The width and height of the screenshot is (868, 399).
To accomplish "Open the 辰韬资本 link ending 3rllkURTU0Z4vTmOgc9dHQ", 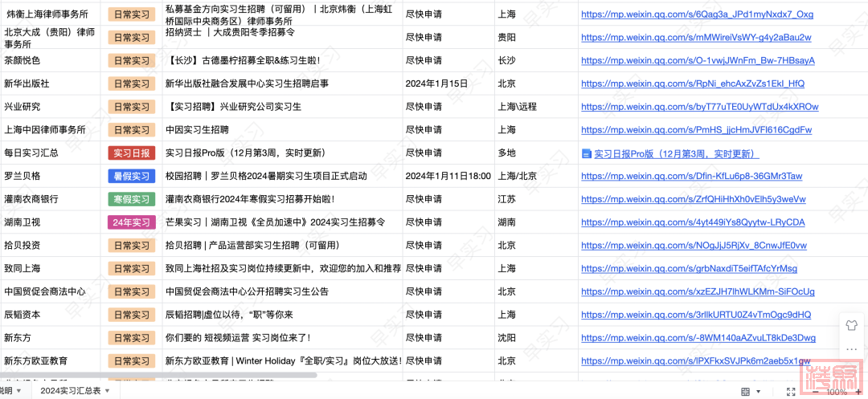I will 696,315.
